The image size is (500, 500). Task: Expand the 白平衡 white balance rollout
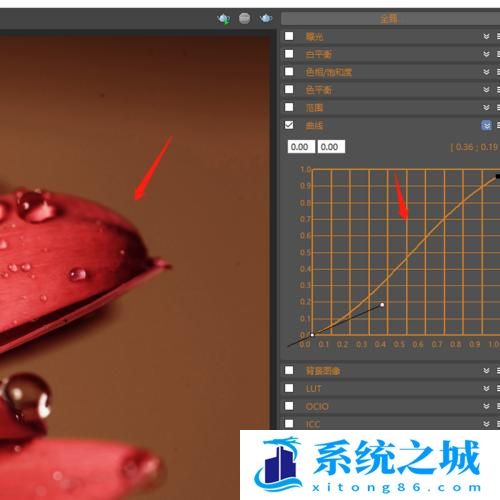pyautogui.click(x=486, y=54)
